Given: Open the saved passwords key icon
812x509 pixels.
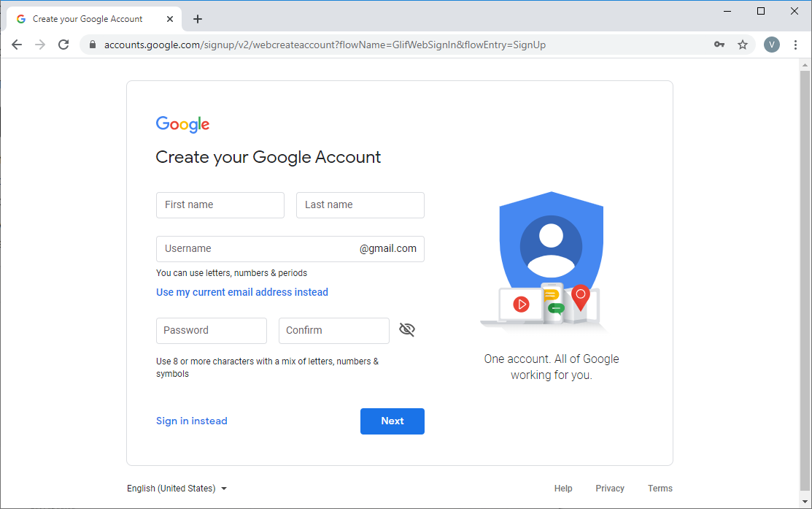Looking at the screenshot, I should click(x=719, y=45).
